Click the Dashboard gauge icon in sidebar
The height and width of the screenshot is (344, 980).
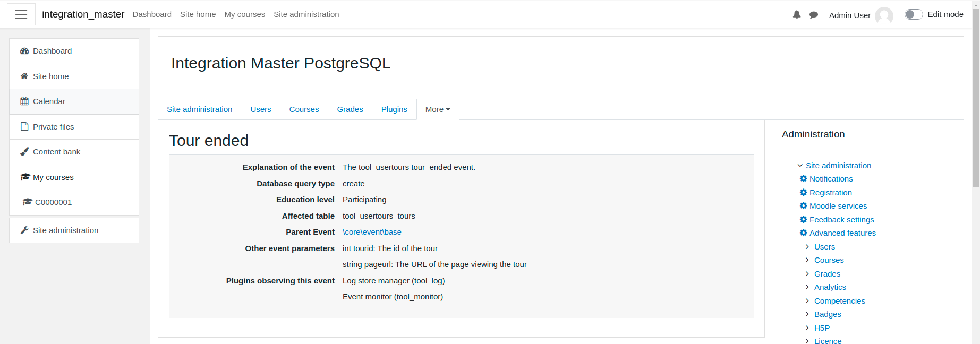click(x=24, y=51)
